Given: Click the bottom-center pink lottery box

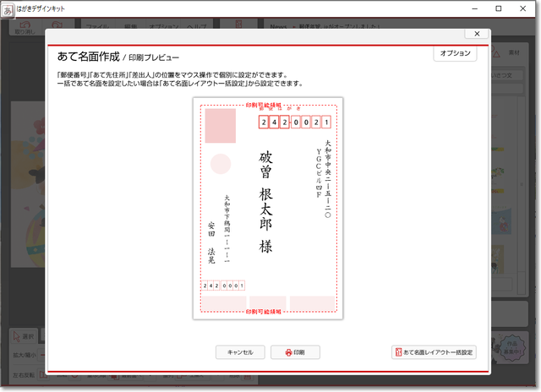Looking at the screenshot, I should pyautogui.click(x=267, y=302).
